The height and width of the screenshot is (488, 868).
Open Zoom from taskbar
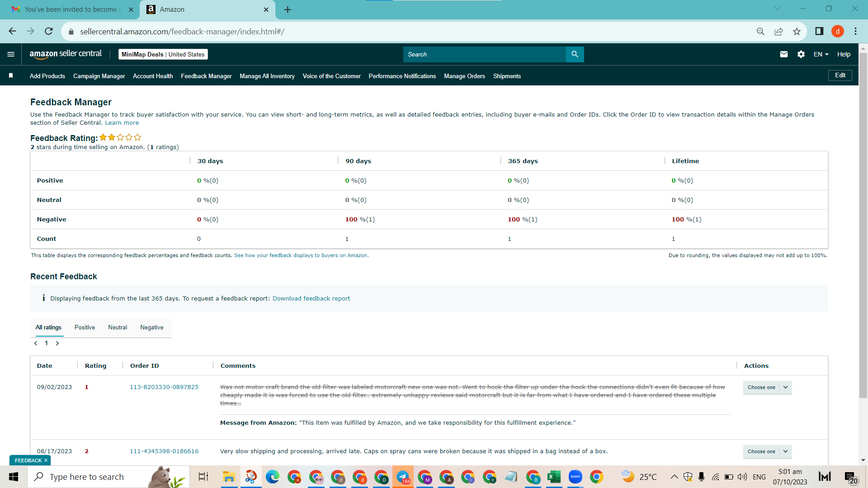pos(575,477)
